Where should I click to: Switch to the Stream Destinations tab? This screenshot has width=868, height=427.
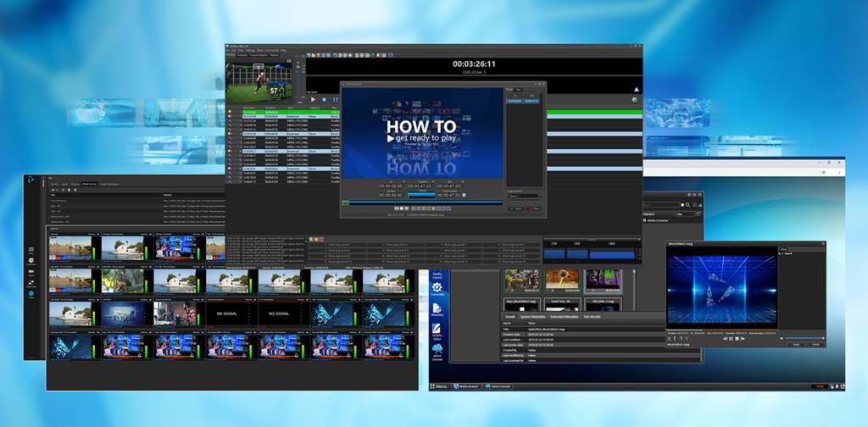(x=109, y=184)
